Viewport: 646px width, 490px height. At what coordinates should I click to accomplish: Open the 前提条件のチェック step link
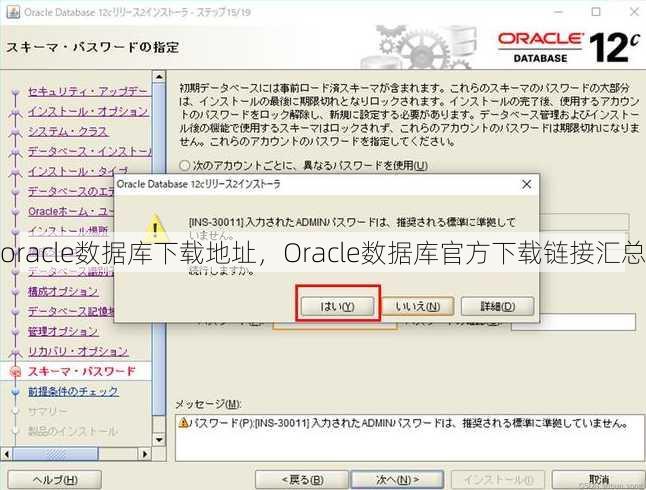(73, 392)
